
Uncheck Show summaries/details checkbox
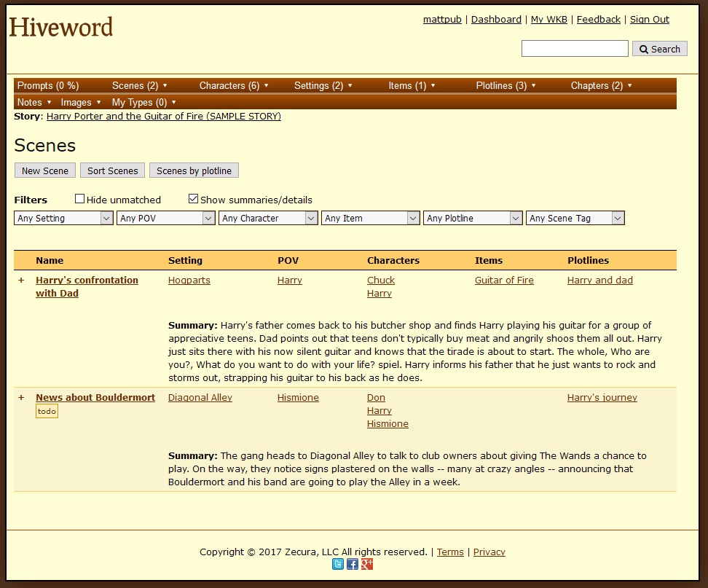pyautogui.click(x=193, y=199)
